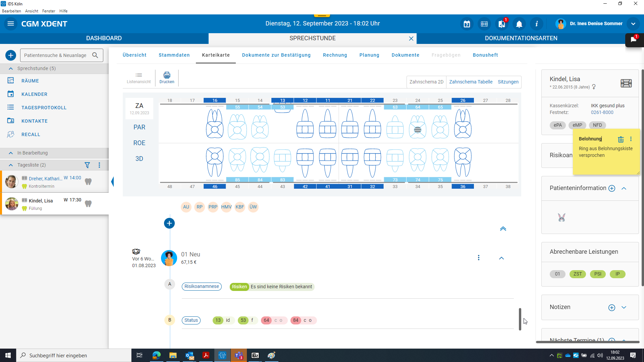Screen dimensions: 644x362
Task: Click the health card reader icon in header
Action: 484,24
